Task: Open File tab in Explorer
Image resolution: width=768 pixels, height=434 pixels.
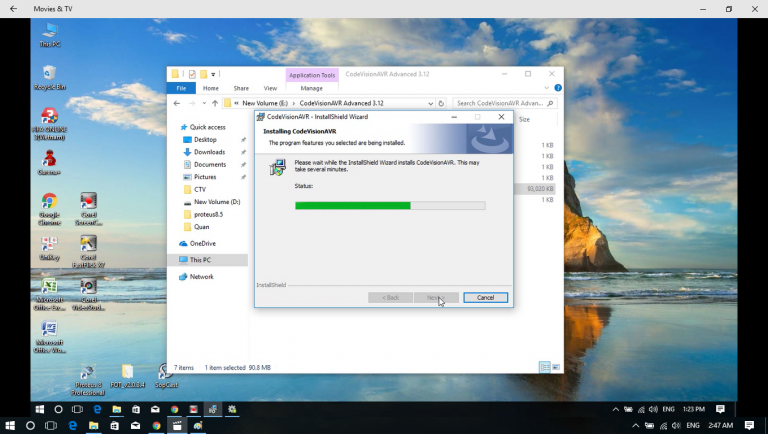Action: (x=181, y=88)
